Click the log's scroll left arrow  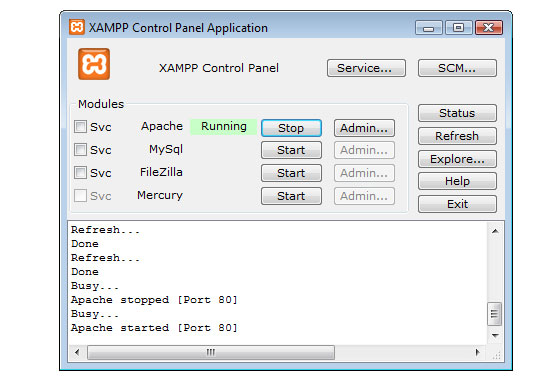(77, 352)
